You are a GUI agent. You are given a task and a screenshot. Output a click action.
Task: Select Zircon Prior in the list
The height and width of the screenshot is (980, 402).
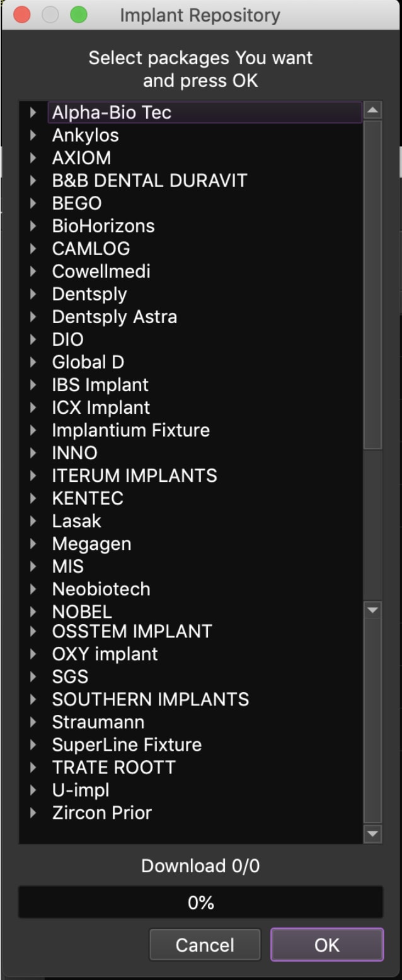pyautogui.click(x=101, y=812)
